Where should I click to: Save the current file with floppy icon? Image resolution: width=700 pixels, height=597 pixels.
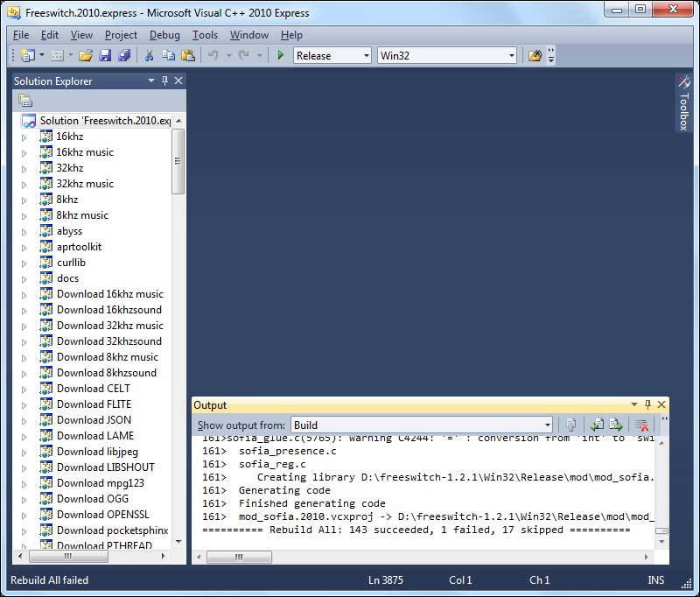(x=105, y=55)
